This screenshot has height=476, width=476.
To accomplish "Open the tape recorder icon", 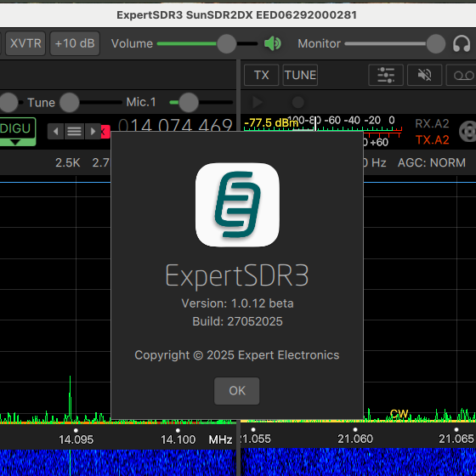I will [x=462, y=75].
